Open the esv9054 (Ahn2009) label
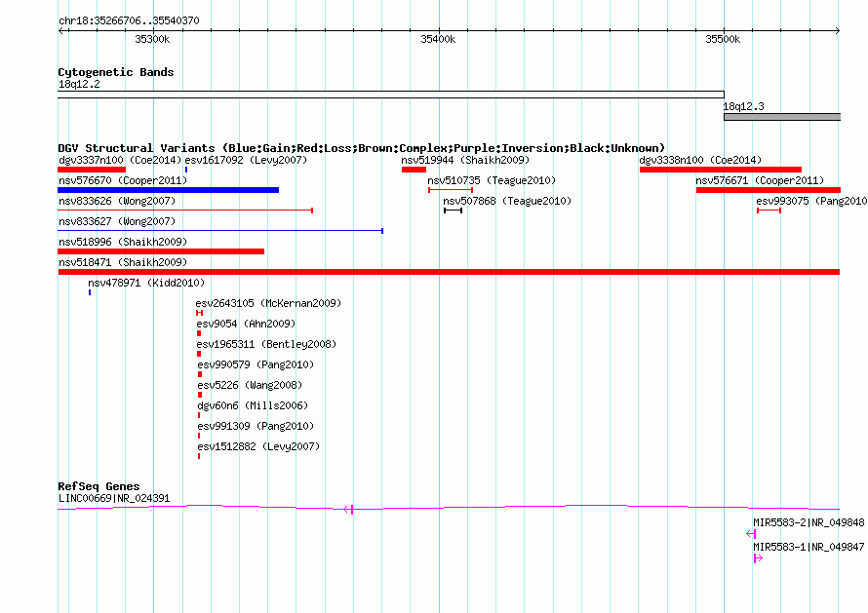 (246, 324)
